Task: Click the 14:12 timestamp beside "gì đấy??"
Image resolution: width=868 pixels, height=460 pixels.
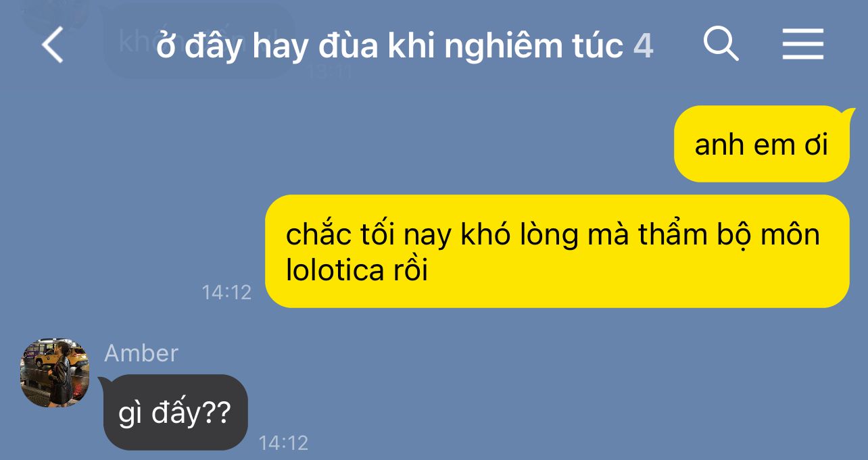Action: point(283,443)
